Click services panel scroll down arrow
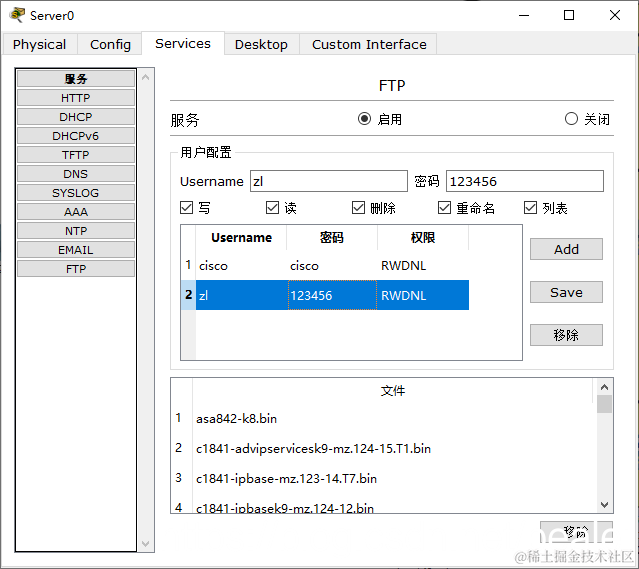This screenshot has width=639, height=569. tap(145, 544)
